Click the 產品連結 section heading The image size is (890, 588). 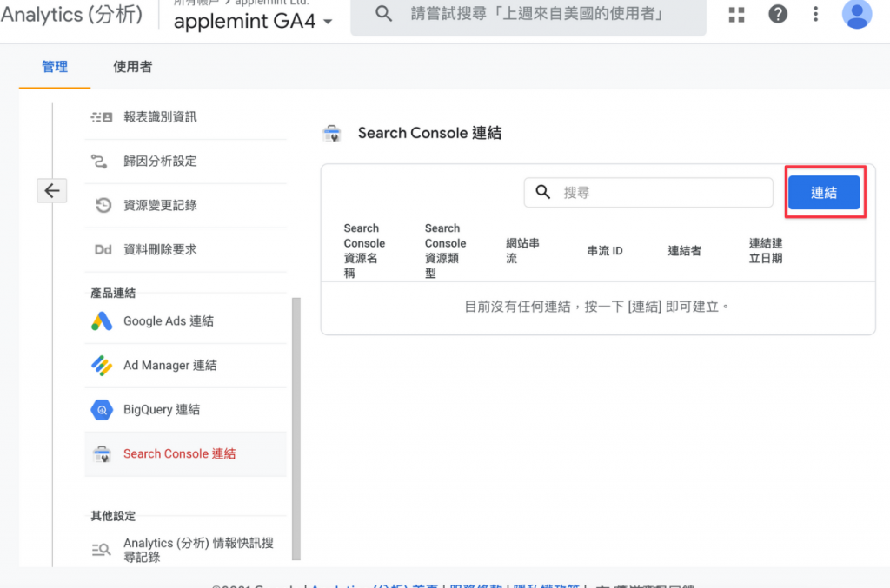[113, 294]
